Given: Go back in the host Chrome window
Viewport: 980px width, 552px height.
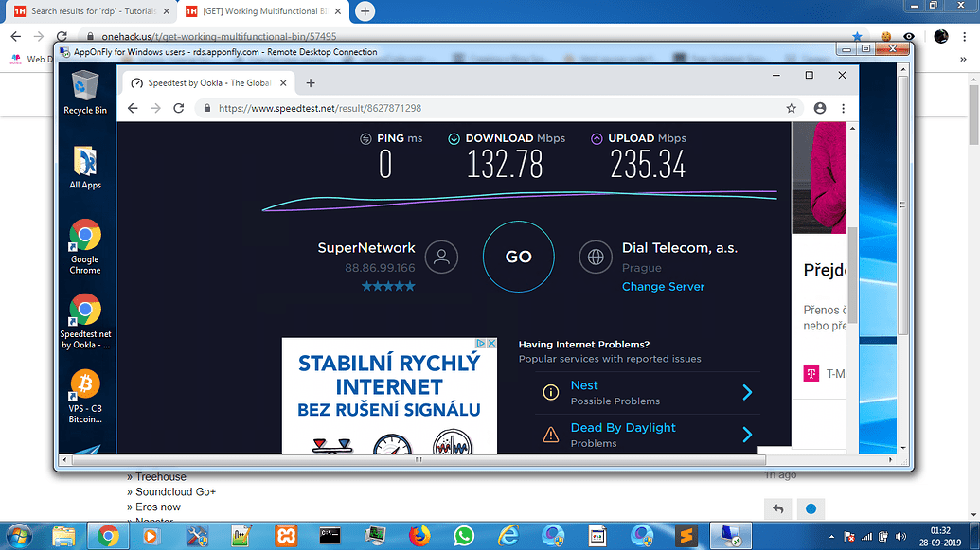Looking at the screenshot, I should [16, 36].
